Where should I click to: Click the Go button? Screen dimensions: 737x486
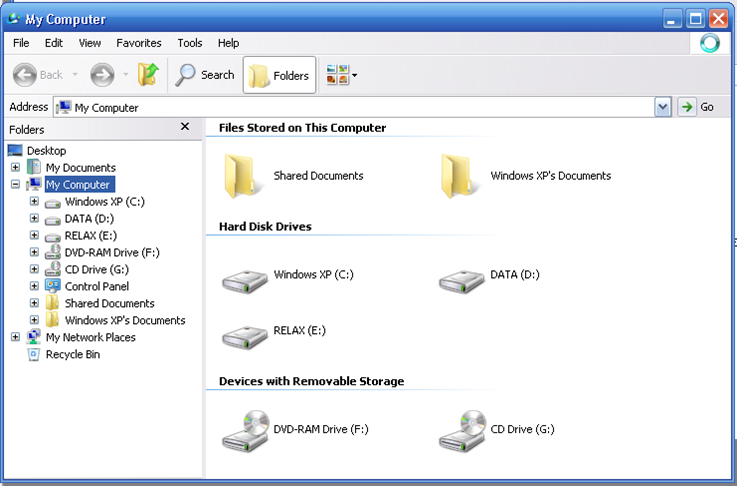(x=697, y=107)
